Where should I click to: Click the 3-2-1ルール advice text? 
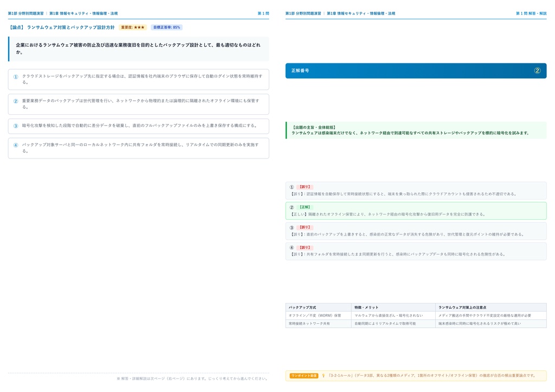coord(432,376)
